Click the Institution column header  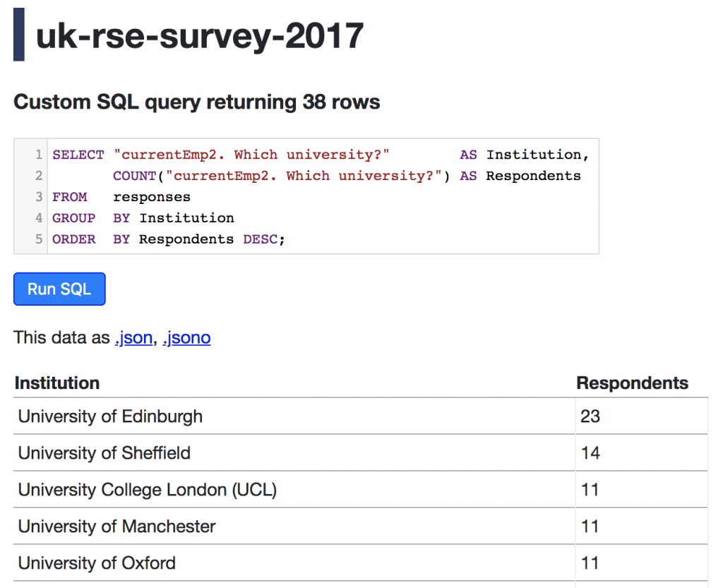pyautogui.click(x=57, y=383)
